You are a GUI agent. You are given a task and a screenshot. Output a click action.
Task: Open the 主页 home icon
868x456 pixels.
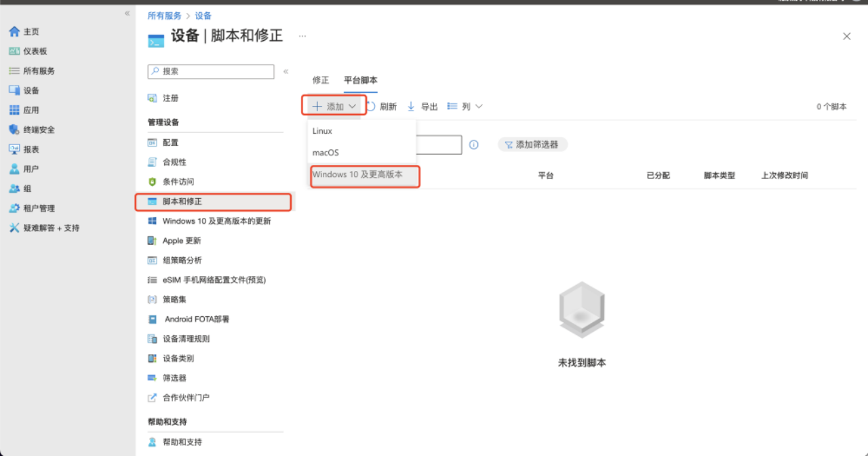(14, 31)
